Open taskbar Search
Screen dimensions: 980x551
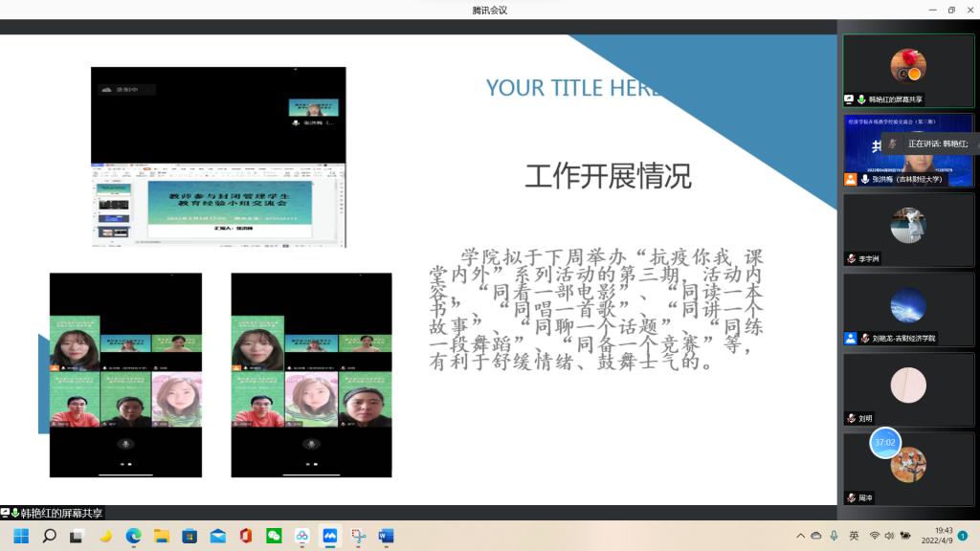point(49,536)
